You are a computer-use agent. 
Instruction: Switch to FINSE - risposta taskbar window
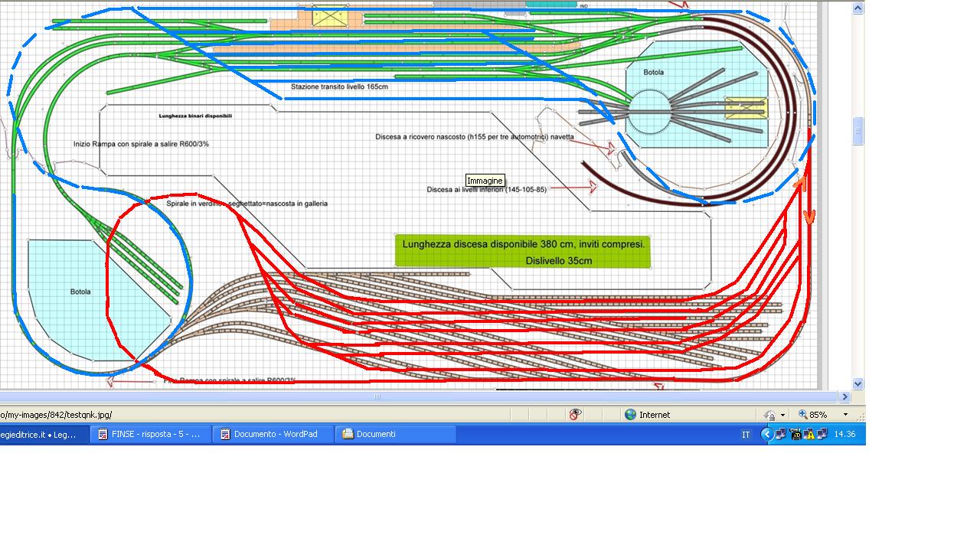(152, 434)
